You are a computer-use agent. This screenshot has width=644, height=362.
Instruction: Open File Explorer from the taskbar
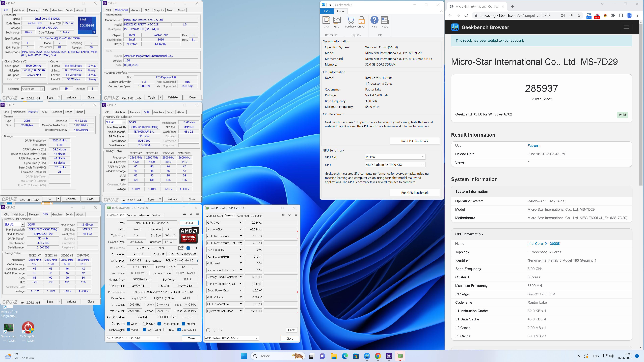click(x=334, y=356)
